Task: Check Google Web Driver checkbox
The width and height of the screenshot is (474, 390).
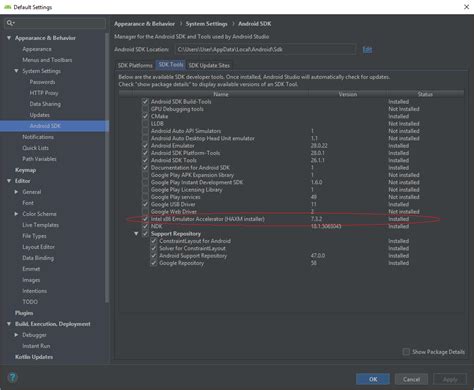Action: point(145,212)
